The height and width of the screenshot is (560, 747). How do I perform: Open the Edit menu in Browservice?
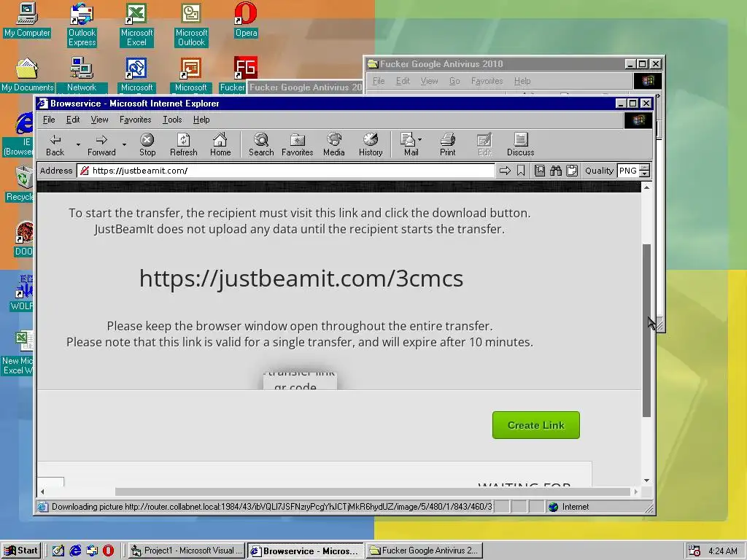coord(73,120)
